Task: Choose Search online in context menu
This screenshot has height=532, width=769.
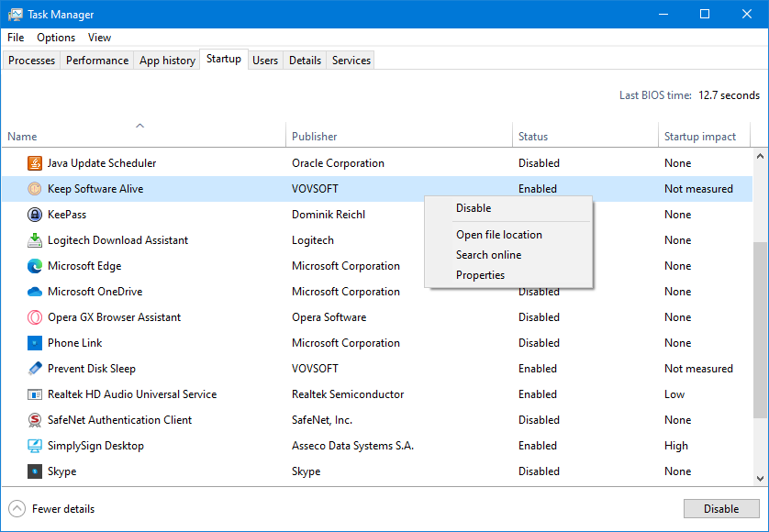Action: 508,255
